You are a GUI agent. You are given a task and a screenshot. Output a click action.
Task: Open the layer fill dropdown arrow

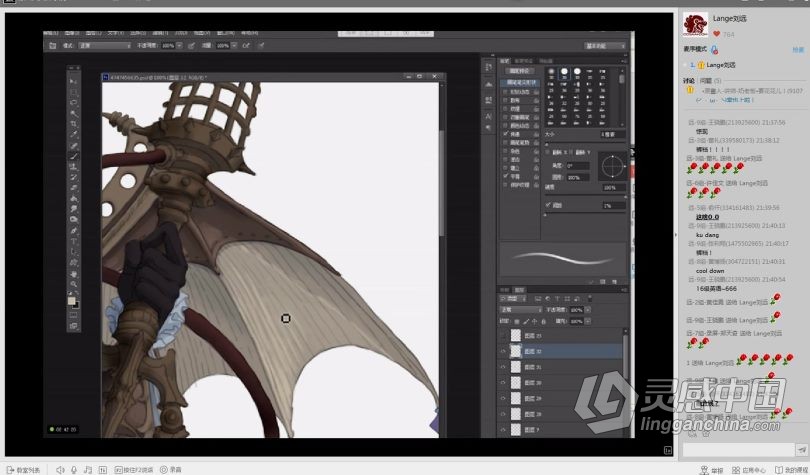click(588, 321)
